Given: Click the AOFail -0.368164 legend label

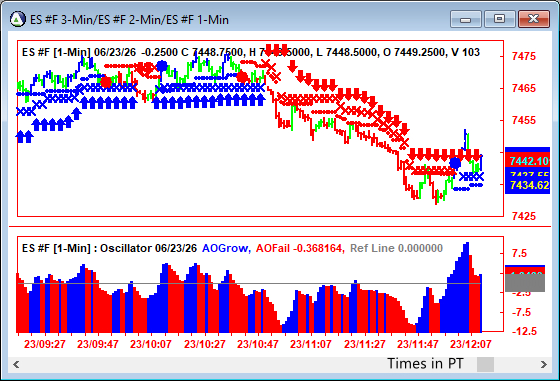Looking at the screenshot, I should (300, 248).
